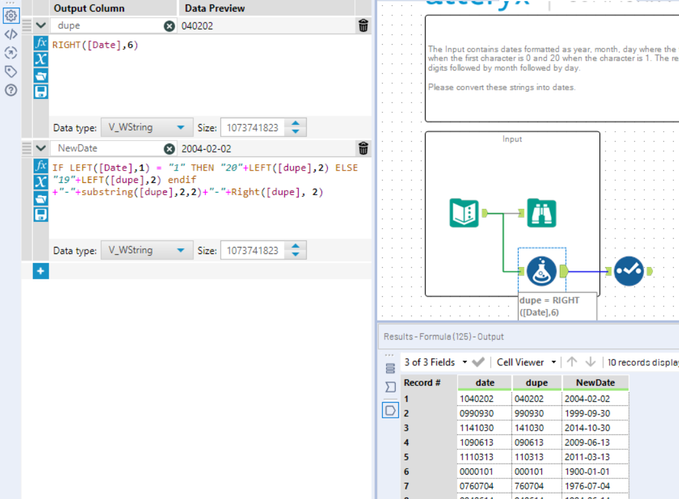The height and width of the screenshot is (499, 679).
Task: Open functions fx list for NewDate expression
Action: [x=41, y=165]
